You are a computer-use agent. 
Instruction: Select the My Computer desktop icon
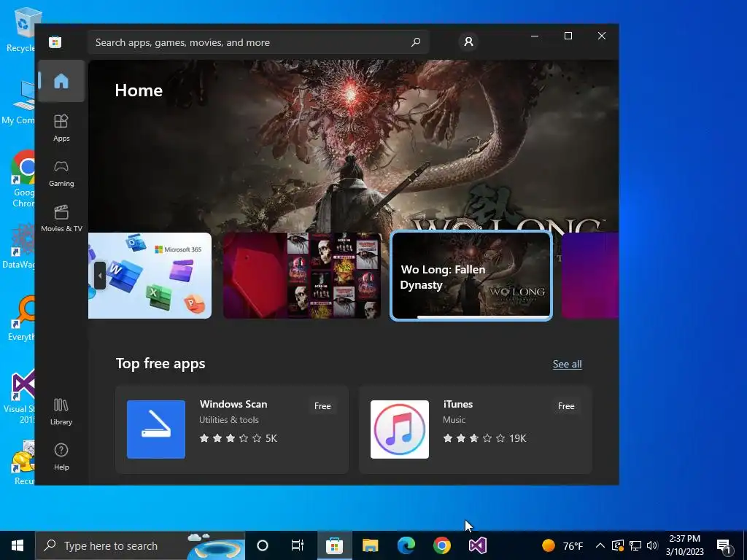[x=19, y=102]
